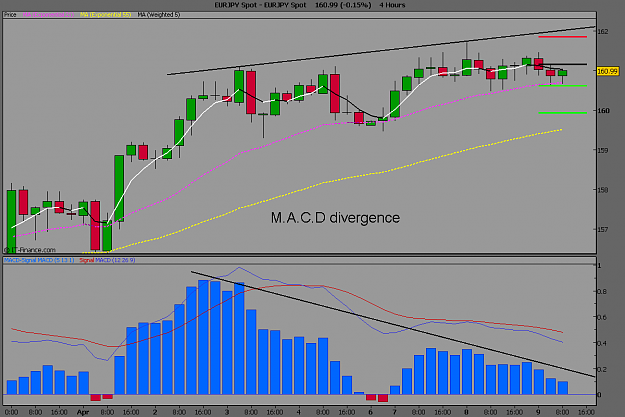Click the 160 price axis label
Image resolution: width=625 pixels, height=417 pixels.
[x=603, y=111]
